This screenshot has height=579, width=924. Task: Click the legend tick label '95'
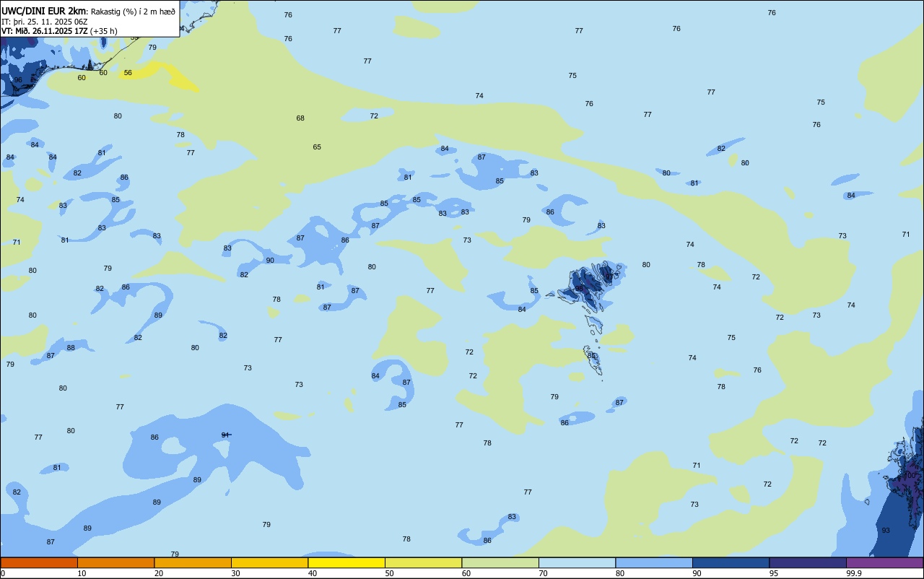tap(773, 573)
